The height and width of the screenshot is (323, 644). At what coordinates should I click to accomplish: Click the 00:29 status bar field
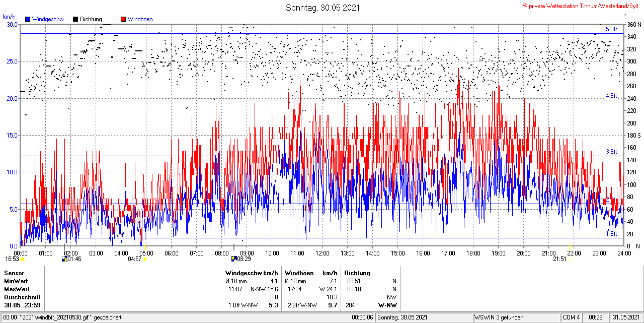click(596, 317)
